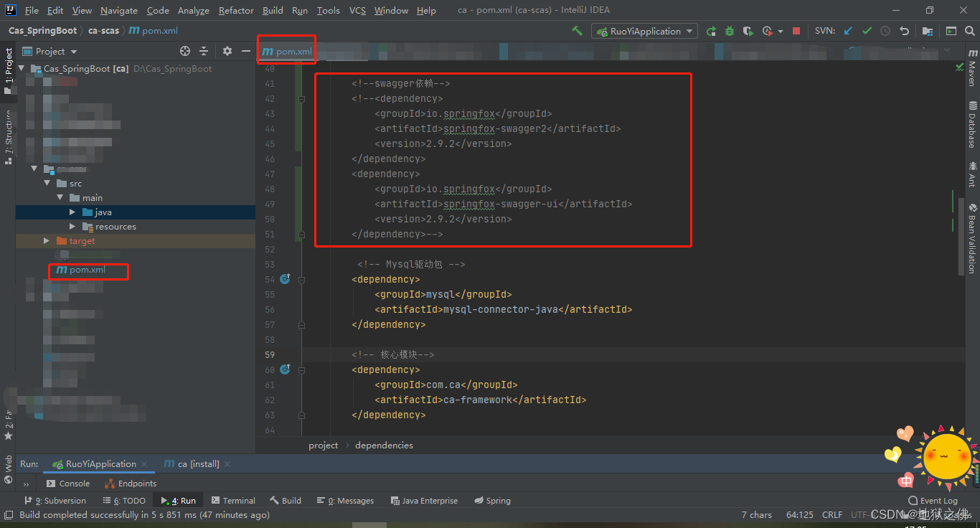Click gutter icon on line 60
Screen dimensions: 980x528
285,369
